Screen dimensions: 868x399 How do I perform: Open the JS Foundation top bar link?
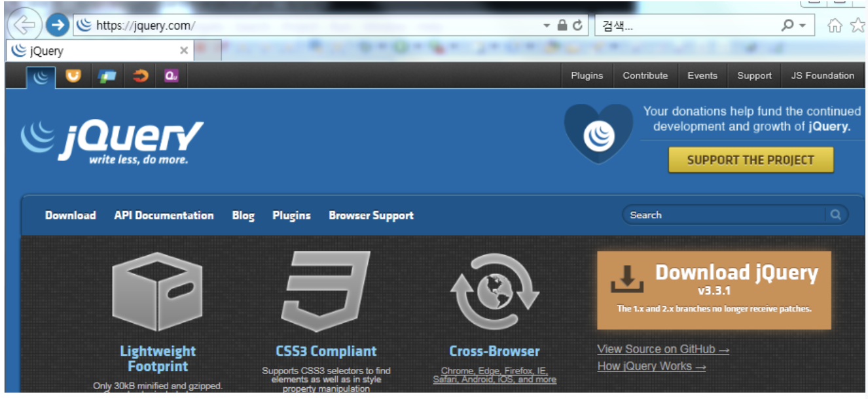pyautogui.click(x=822, y=76)
